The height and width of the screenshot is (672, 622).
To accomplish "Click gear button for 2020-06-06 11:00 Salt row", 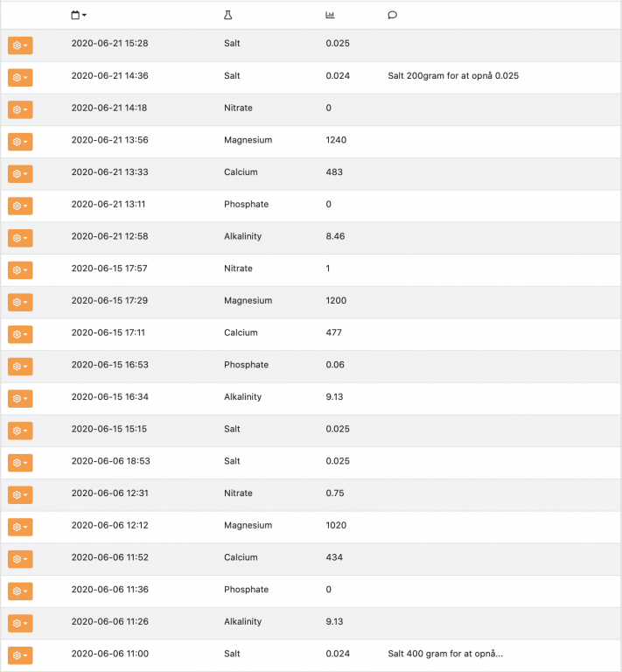I will point(20,655).
